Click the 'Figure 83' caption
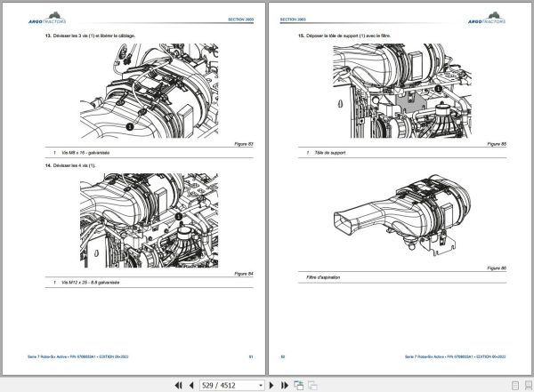Image resolution: width=534 pixels, height=392 pixels. (244, 144)
